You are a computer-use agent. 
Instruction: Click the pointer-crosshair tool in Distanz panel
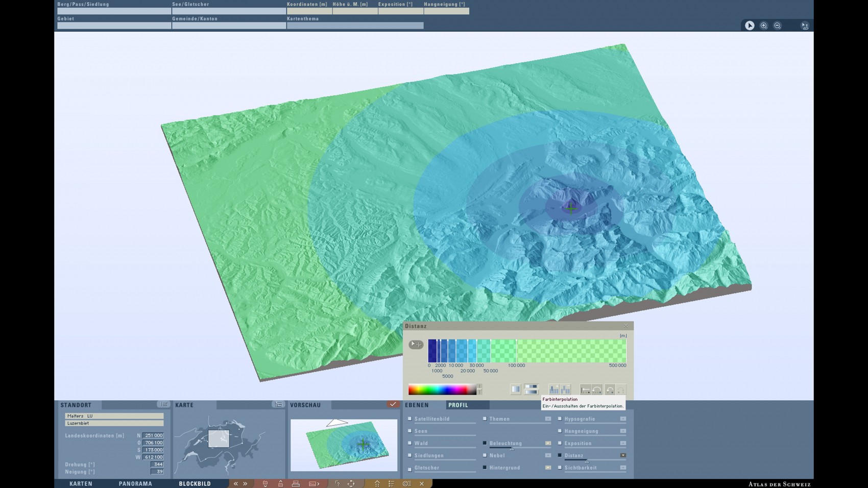[x=416, y=345]
